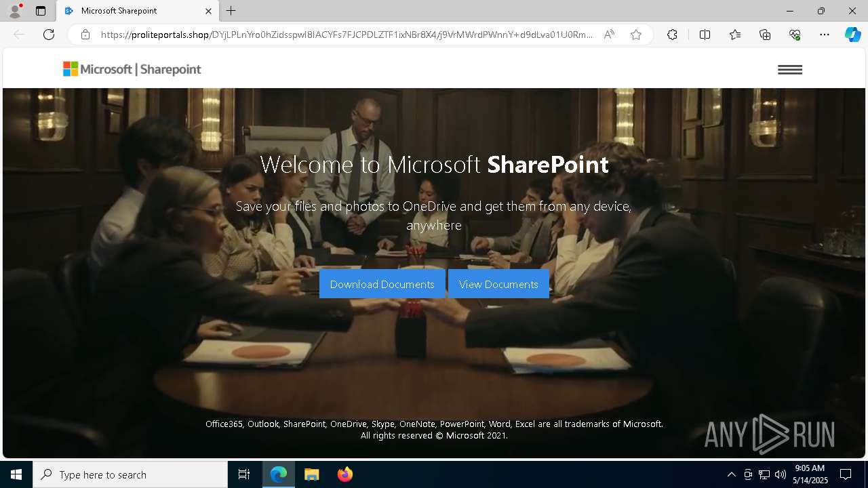Open File Explorer from taskbar
Viewport: 868px width, 488px height.
click(x=312, y=474)
